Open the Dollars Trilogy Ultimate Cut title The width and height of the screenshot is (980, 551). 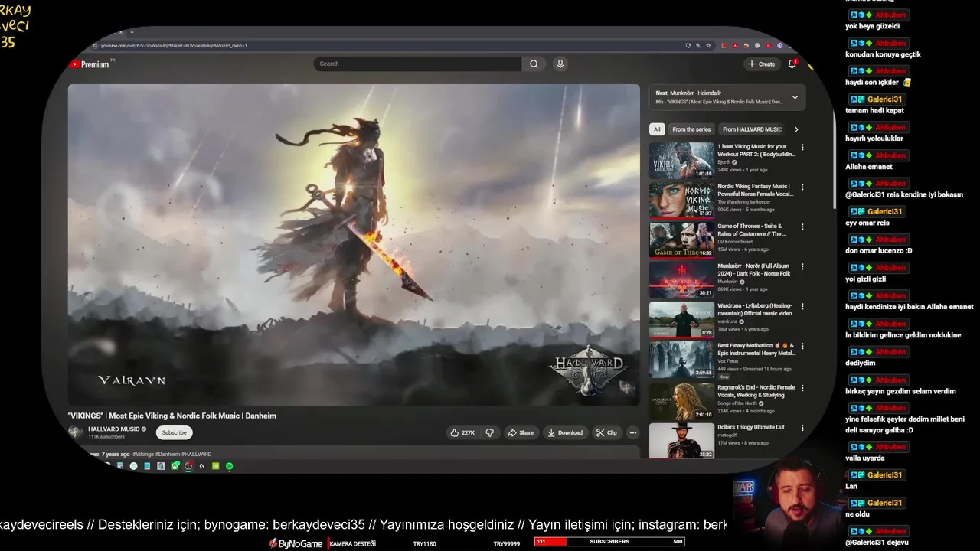point(751,427)
